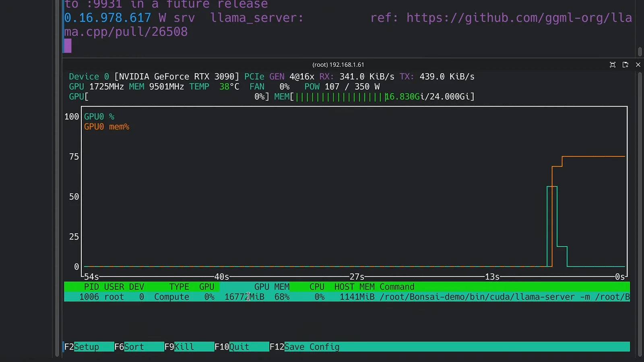Click the TEMP 38°C reading
Viewport: 644px width, 362px height.
point(214,86)
